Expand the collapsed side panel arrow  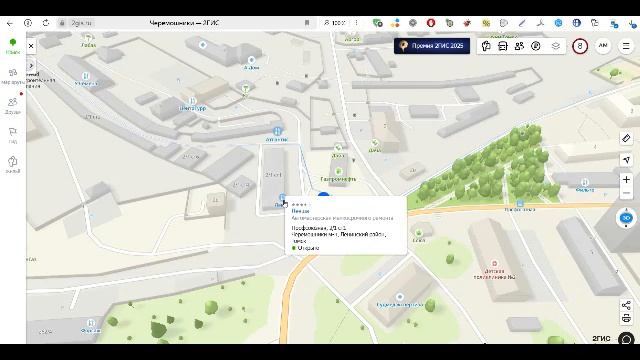tap(31, 66)
